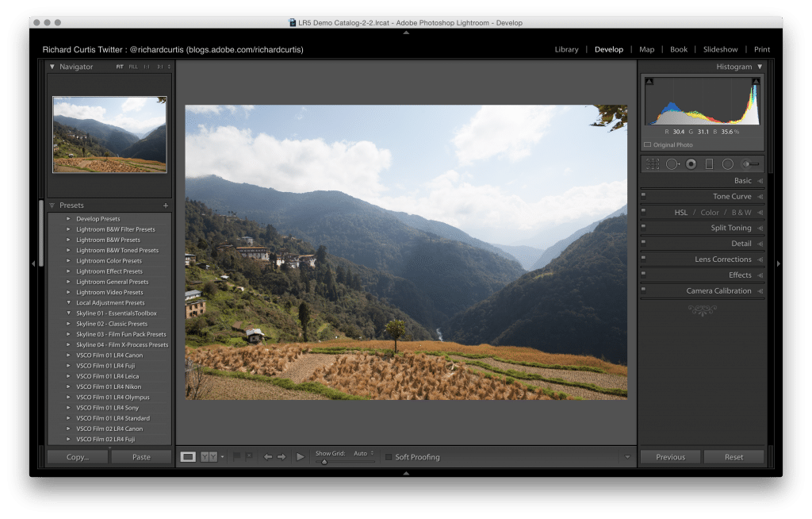Choose the Radial Filter tool
The width and height of the screenshot is (812, 519).
click(x=727, y=164)
